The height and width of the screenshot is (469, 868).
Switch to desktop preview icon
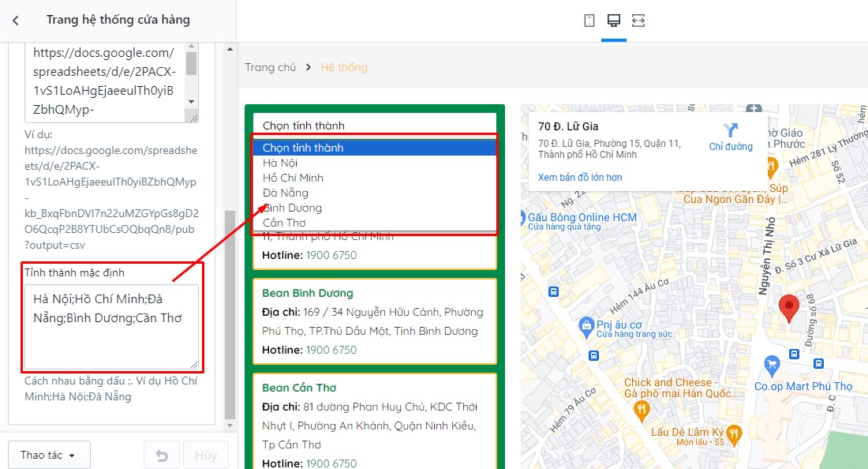tap(613, 21)
